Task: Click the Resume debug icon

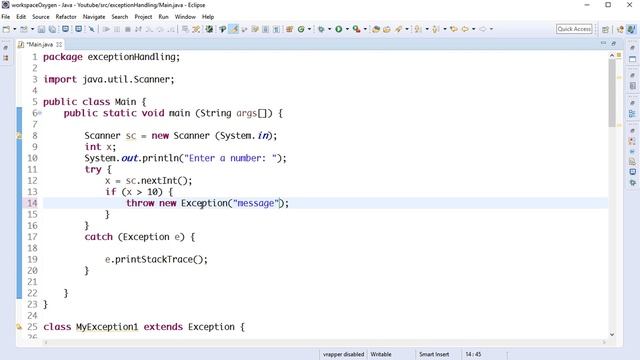Action: point(106,29)
